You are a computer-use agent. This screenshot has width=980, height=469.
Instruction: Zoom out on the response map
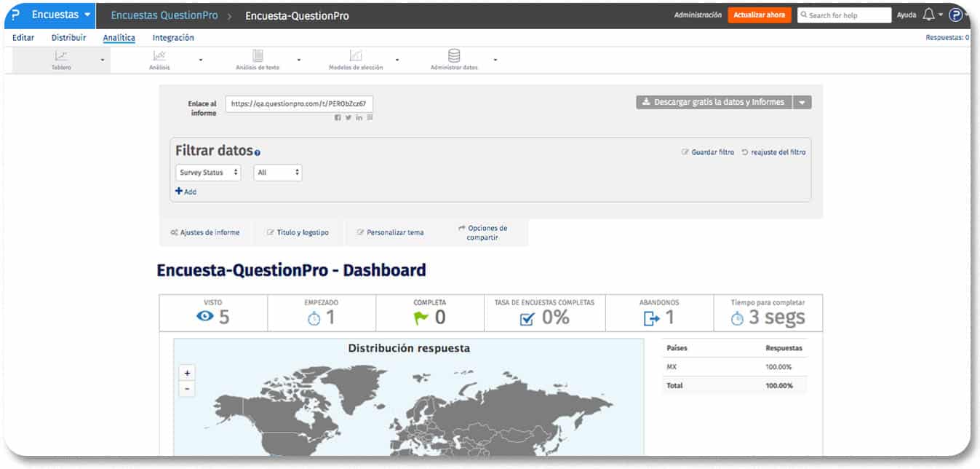point(187,389)
